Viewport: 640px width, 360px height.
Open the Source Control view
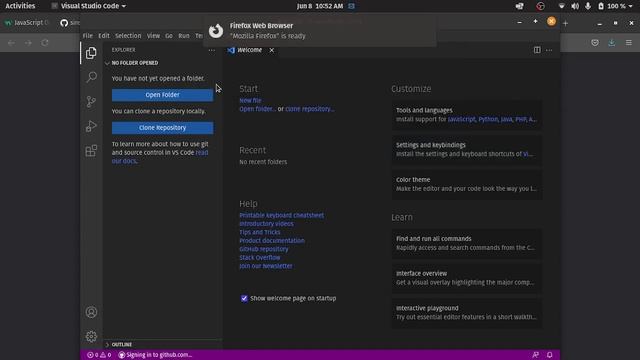(91, 101)
